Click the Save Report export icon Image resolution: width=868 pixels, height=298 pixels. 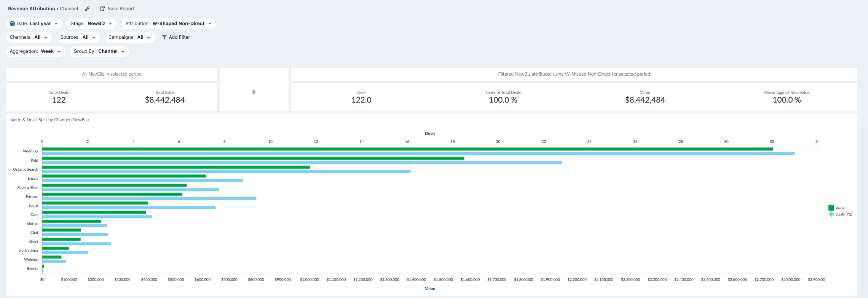[x=102, y=9]
